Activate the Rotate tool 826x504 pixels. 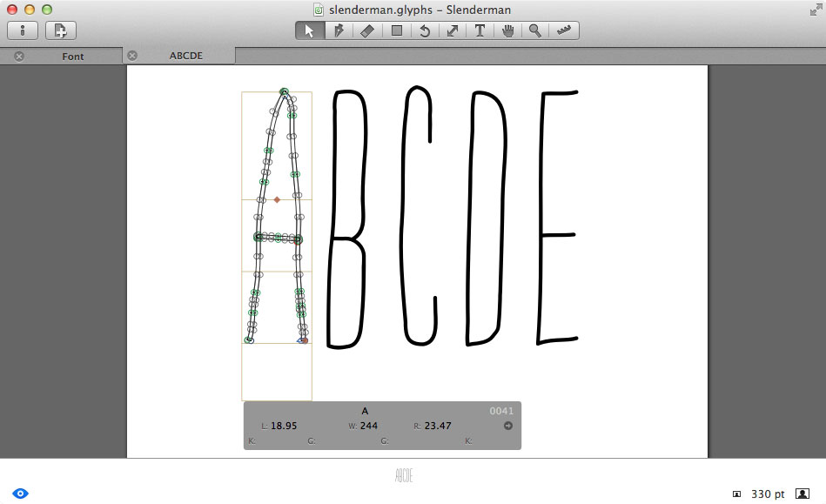(x=425, y=30)
